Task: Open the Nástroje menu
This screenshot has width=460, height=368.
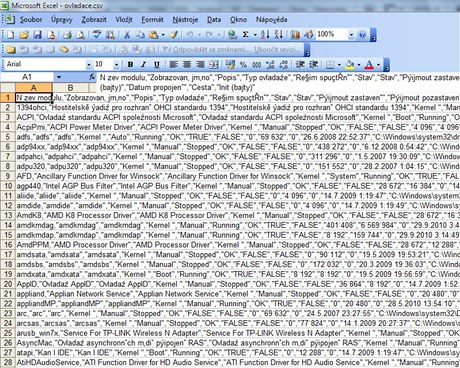Action: coord(185,20)
